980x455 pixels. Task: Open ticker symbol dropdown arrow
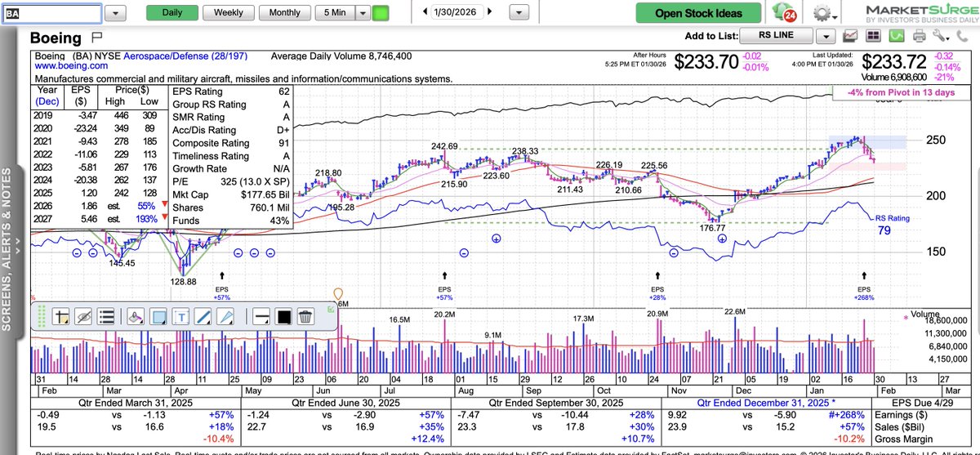[115, 14]
